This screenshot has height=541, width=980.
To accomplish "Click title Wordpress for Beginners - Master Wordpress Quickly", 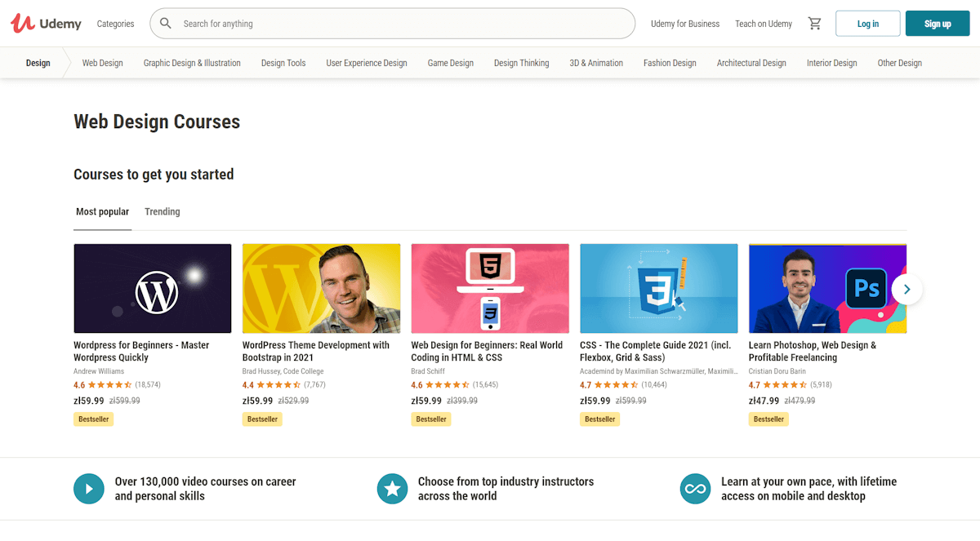I will pos(141,352).
